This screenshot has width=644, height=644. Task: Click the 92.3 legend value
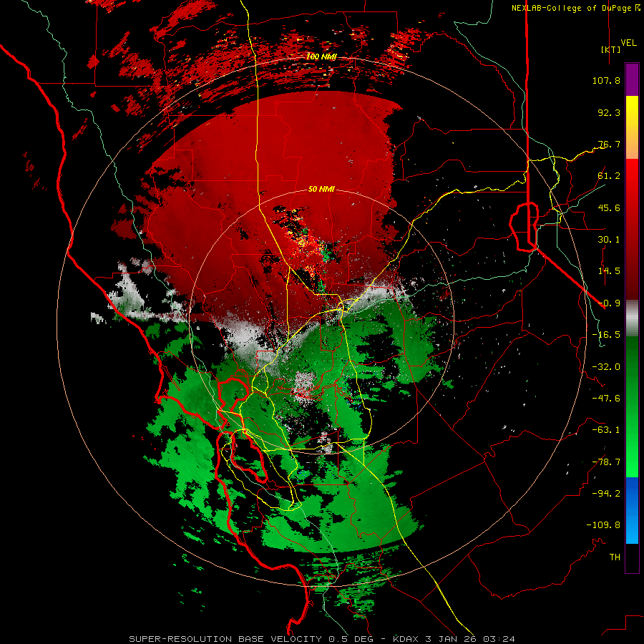pyautogui.click(x=609, y=112)
